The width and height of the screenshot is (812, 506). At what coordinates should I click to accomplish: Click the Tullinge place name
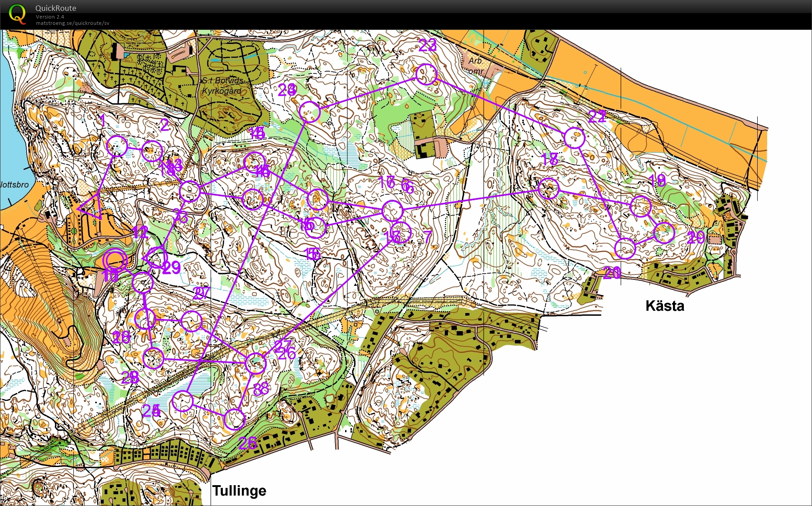[239, 491]
